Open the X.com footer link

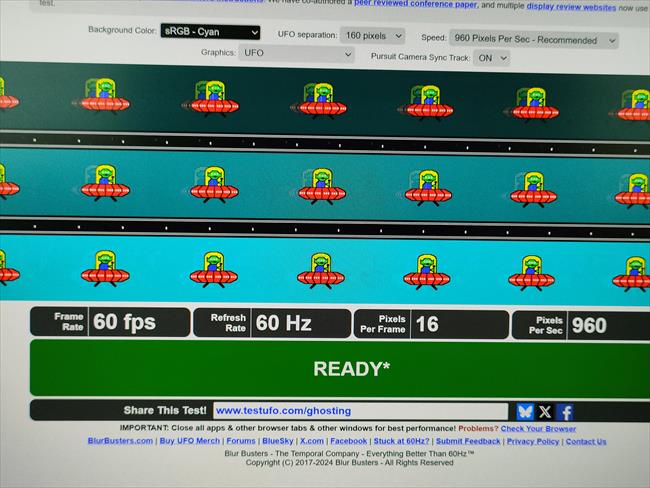[312, 441]
